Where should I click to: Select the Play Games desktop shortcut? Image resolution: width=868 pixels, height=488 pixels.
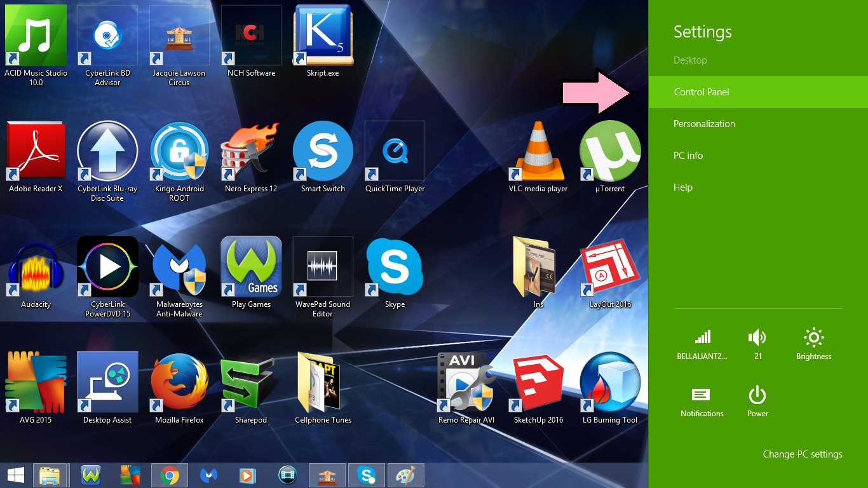pyautogui.click(x=251, y=273)
